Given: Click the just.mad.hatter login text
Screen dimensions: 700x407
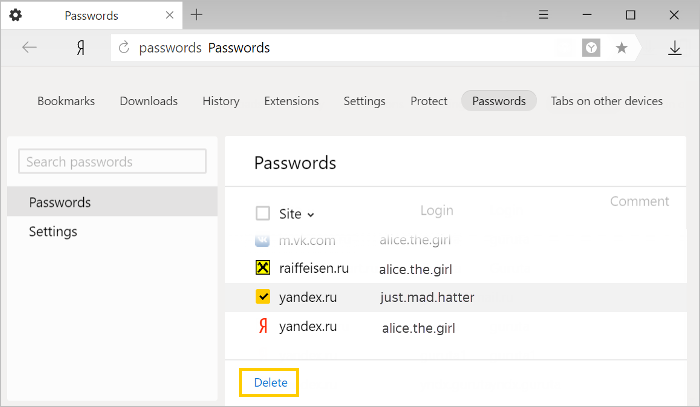Looking at the screenshot, I should (x=427, y=297).
